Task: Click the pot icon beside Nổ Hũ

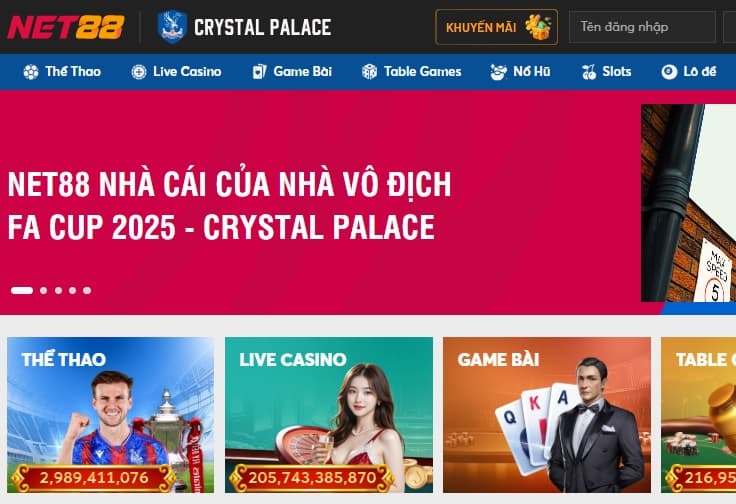Action: coord(498,72)
